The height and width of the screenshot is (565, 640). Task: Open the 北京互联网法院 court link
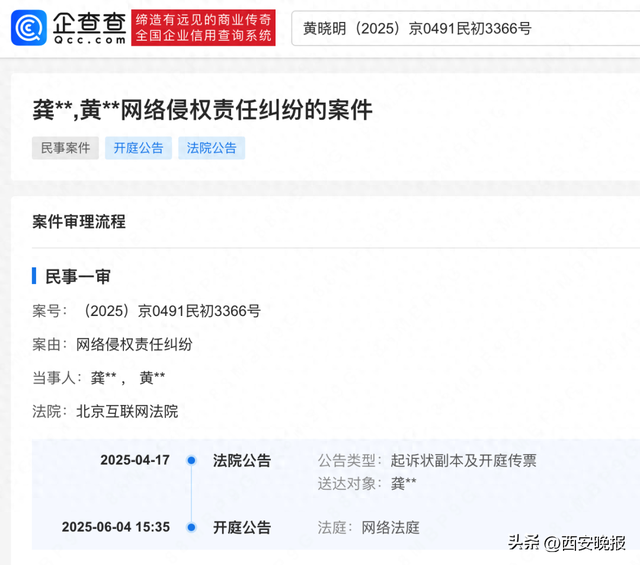click(127, 411)
